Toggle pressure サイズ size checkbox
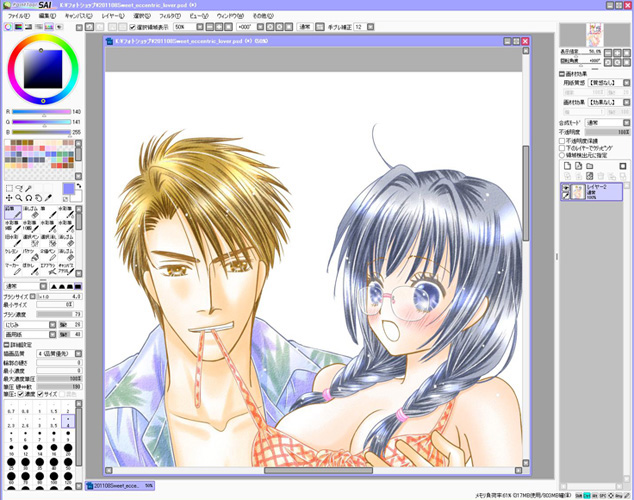Image resolution: width=634 pixels, height=500 pixels. click(x=40, y=394)
